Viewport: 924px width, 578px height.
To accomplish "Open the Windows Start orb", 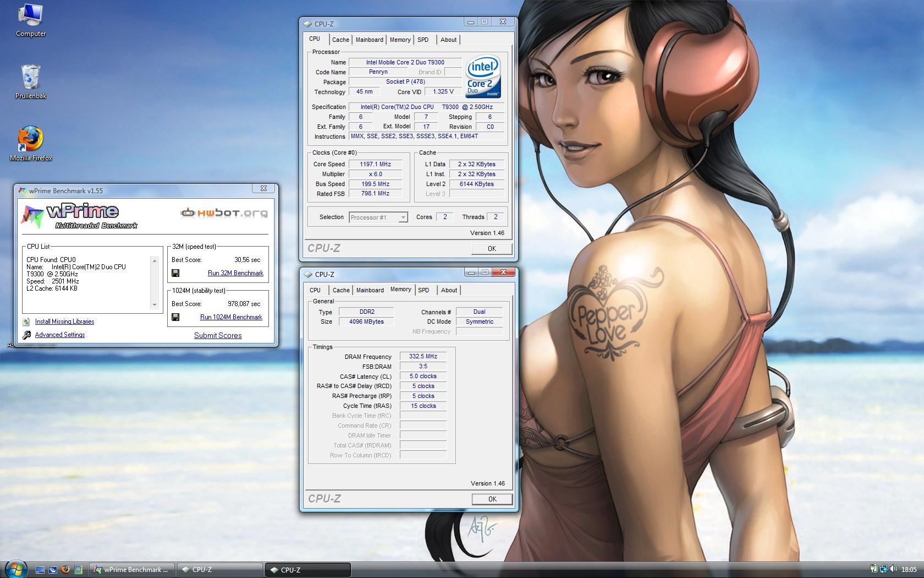I will [x=15, y=569].
